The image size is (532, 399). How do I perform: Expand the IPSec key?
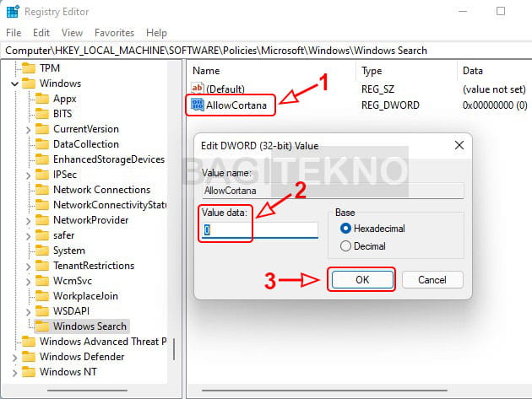pos(28,175)
